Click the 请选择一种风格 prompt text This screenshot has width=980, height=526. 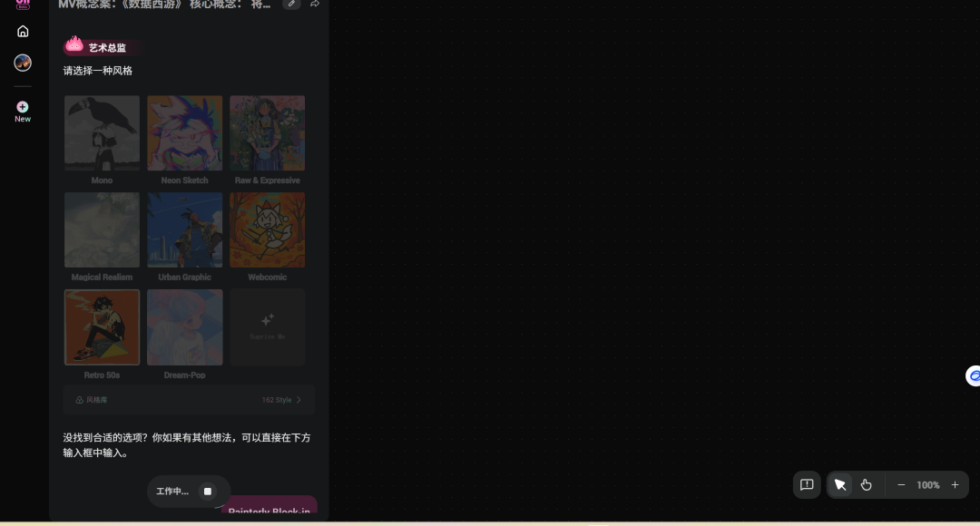pos(97,71)
